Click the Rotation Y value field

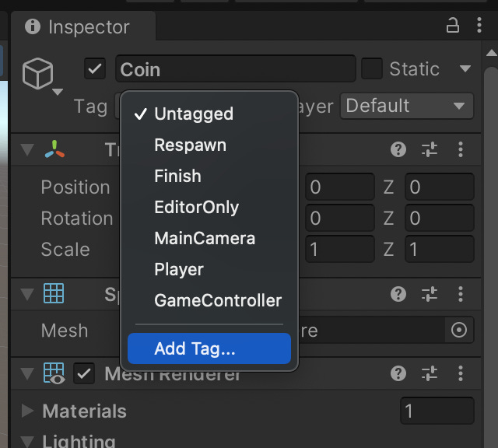pos(340,218)
